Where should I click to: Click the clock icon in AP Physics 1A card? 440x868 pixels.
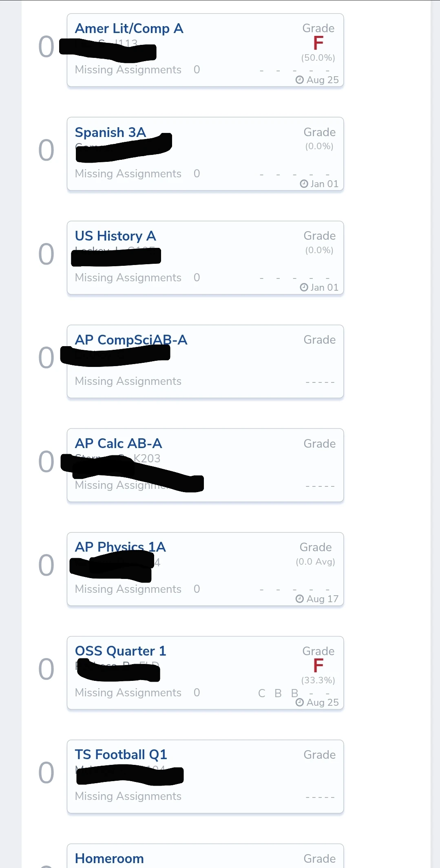click(x=300, y=599)
